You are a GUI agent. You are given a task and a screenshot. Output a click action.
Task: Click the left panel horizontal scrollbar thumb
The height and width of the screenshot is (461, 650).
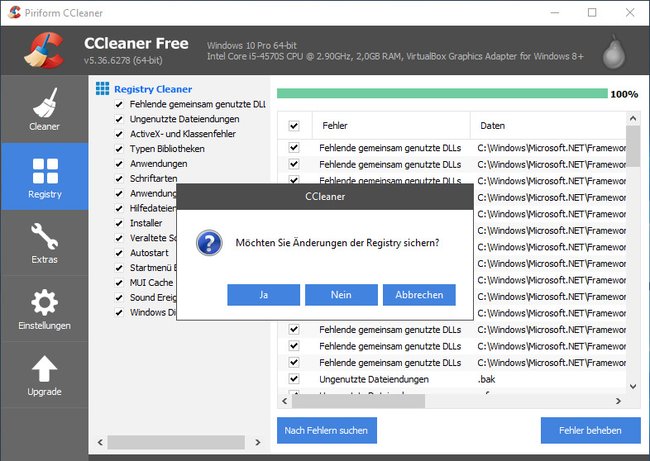click(x=176, y=442)
